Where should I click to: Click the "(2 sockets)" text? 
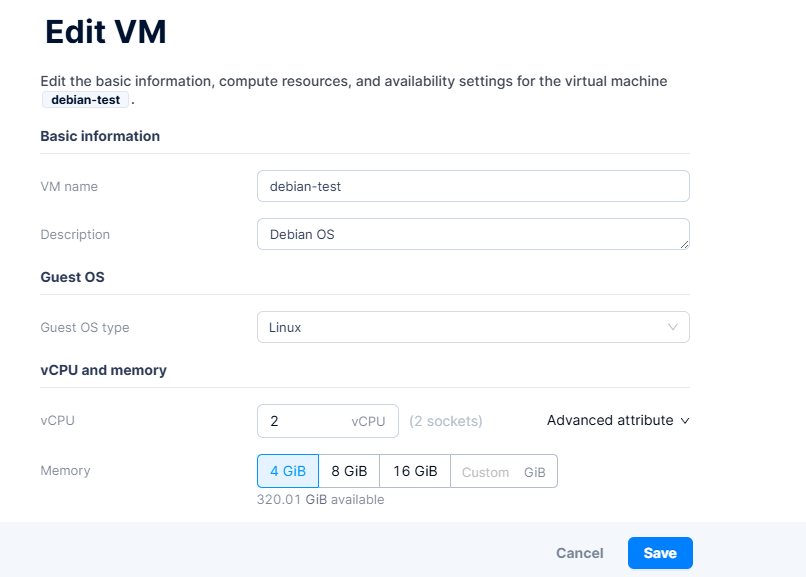tap(446, 421)
